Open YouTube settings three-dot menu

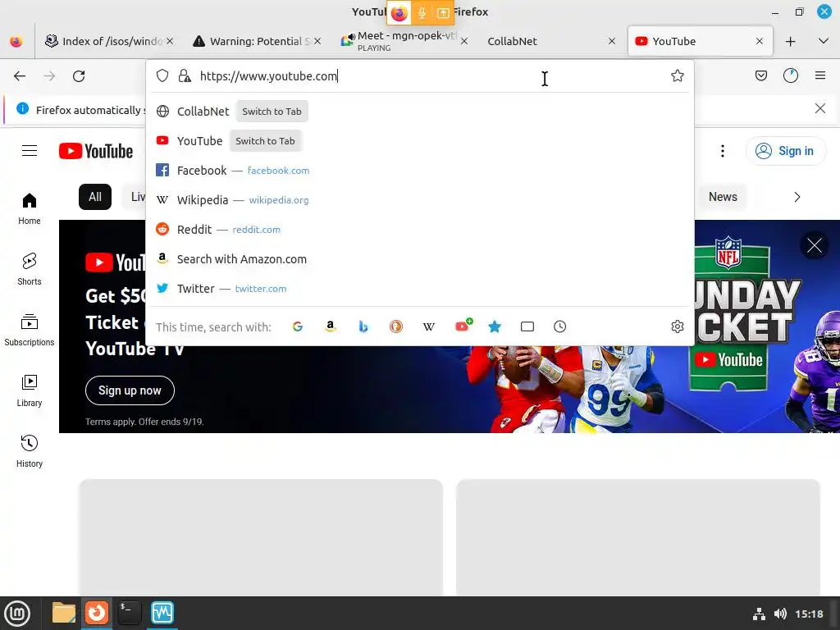pos(723,151)
